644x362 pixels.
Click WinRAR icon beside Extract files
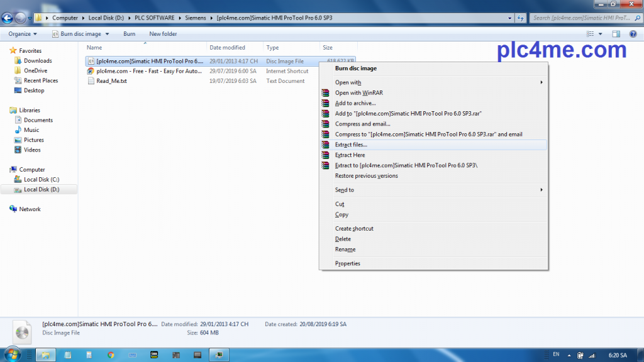tap(325, 145)
